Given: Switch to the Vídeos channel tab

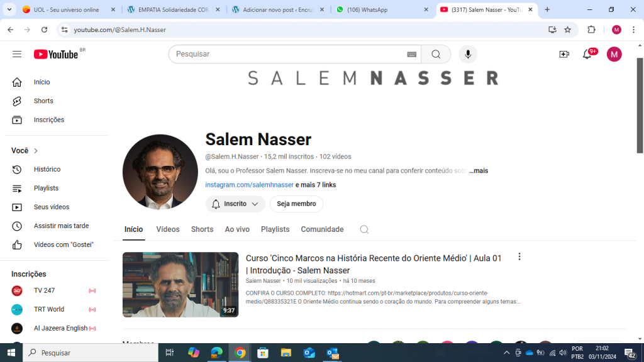Looking at the screenshot, I should tap(167, 229).
